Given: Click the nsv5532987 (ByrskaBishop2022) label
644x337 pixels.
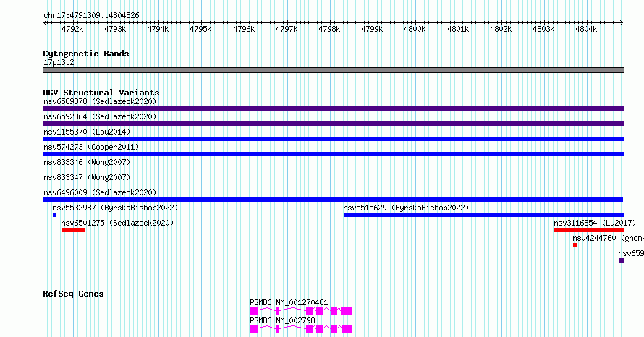Looking at the screenshot, I should [x=115, y=208].
